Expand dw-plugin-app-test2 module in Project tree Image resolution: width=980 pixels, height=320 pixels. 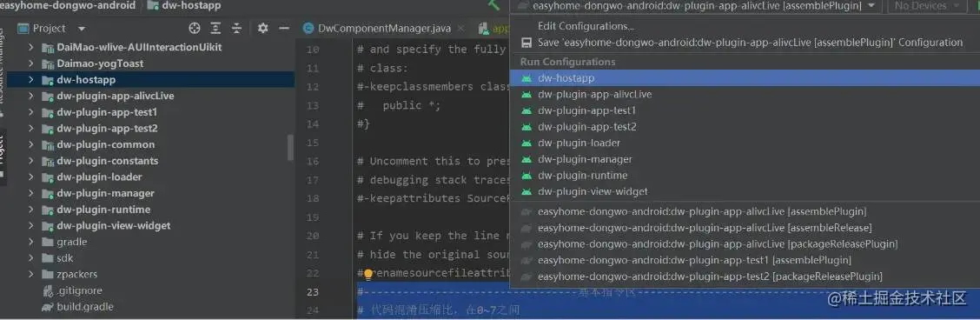(x=30, y=128)
